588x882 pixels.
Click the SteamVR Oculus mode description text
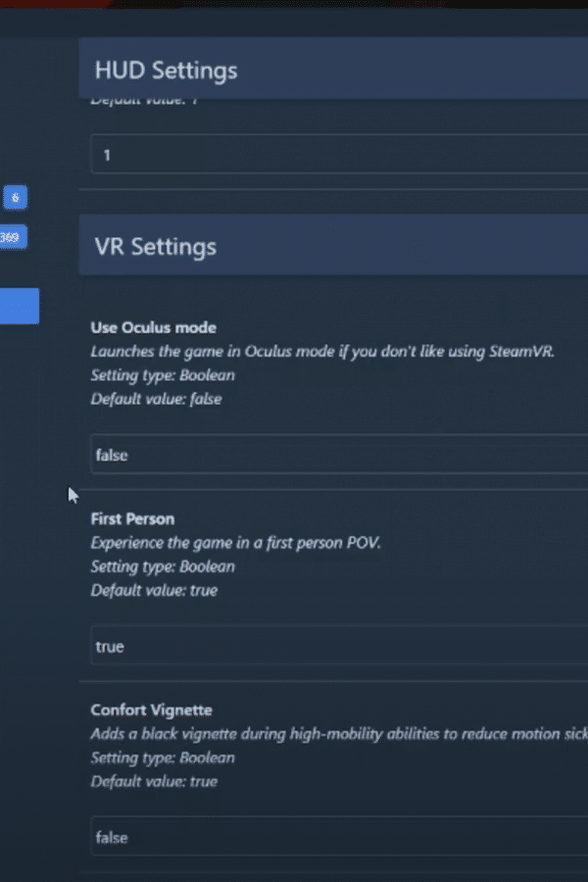(x=322, y=352)
